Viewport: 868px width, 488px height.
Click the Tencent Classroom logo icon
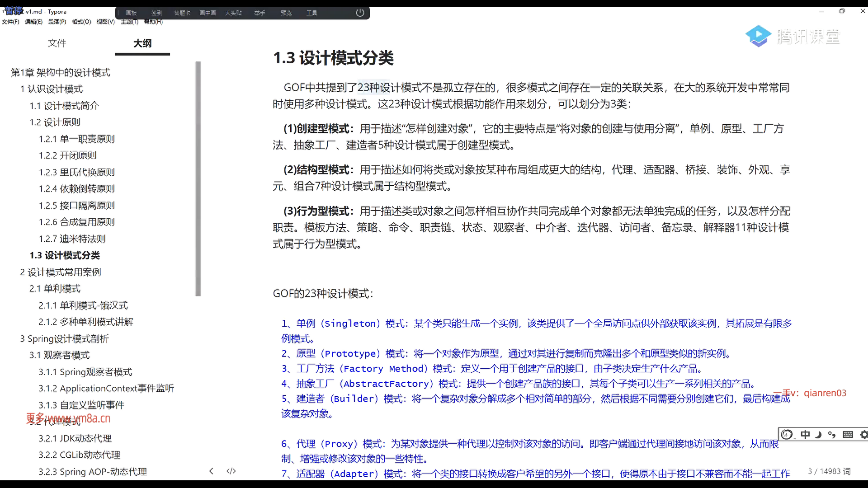pyautogui.click(x=758, y=36)
